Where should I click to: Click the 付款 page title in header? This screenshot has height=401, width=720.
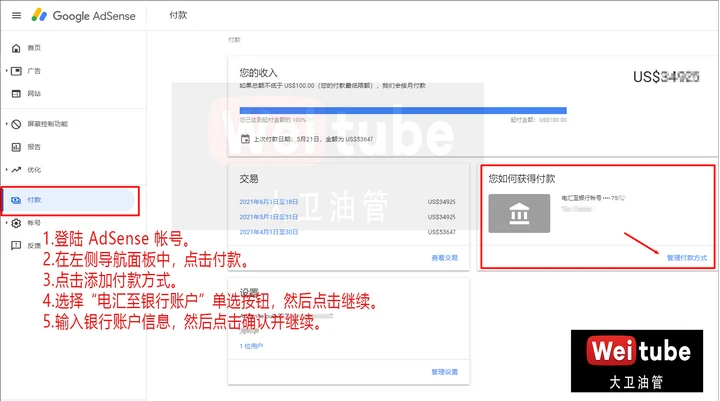[178, 15]
